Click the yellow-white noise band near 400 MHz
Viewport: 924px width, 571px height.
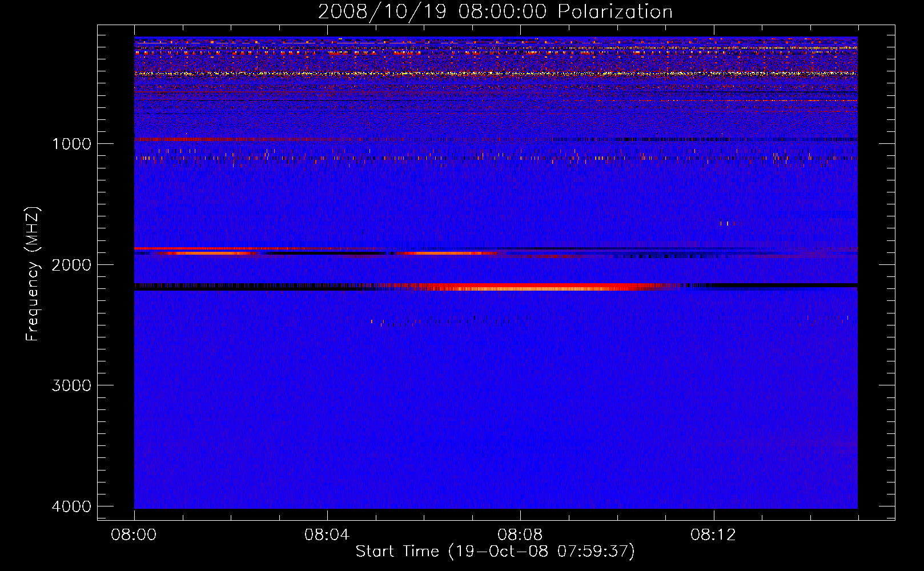496,74
